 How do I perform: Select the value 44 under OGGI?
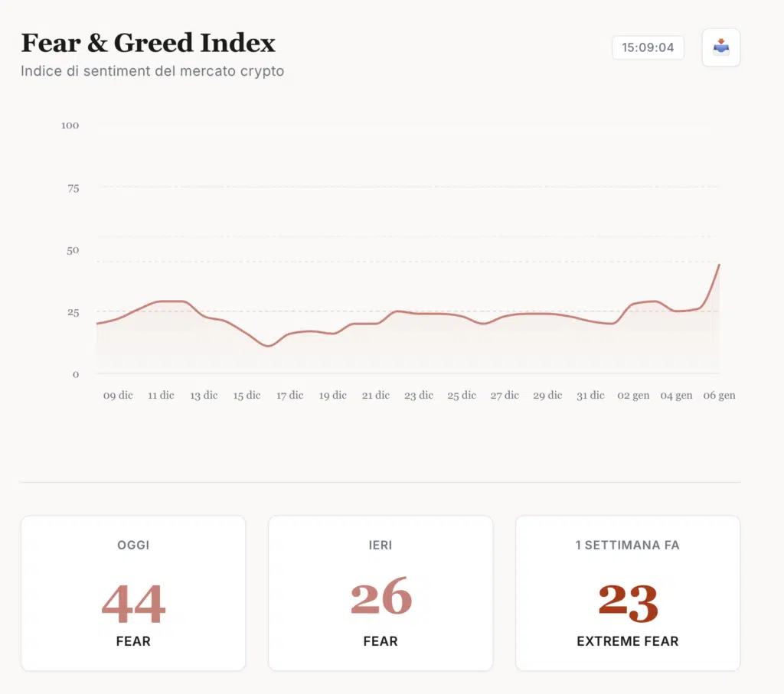click(133, 604)
